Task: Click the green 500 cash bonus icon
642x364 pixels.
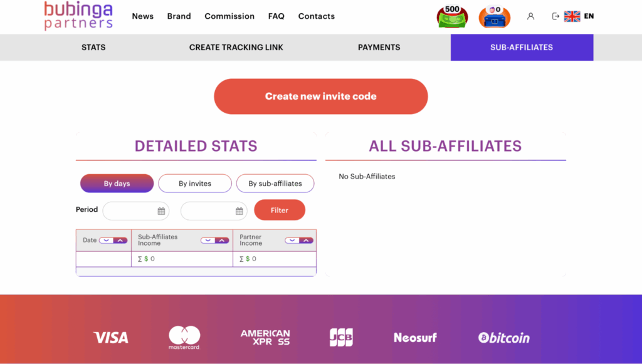Action: (x=451, y=17)
